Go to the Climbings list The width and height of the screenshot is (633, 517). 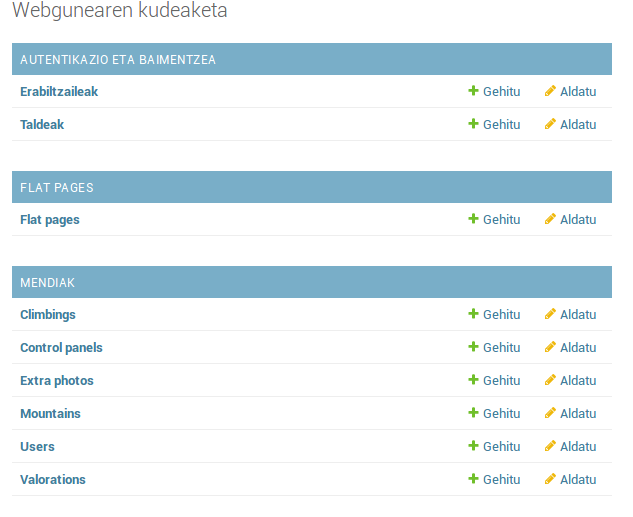48,314
